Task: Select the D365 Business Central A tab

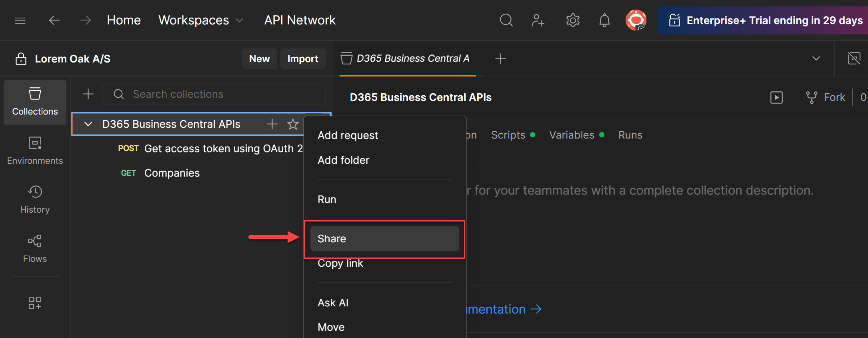Action: click(x=408, y=58)
